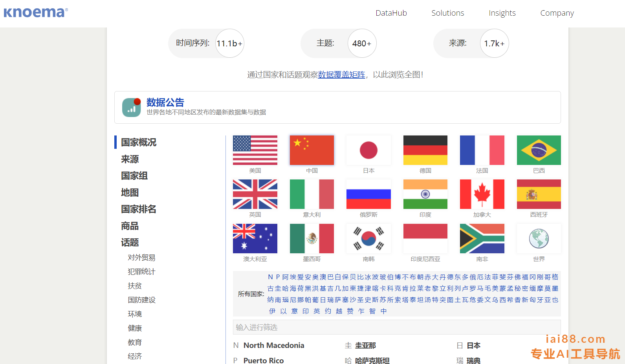Open the World globe icon
The image size is (625, 364).
(x=539, y=238)
